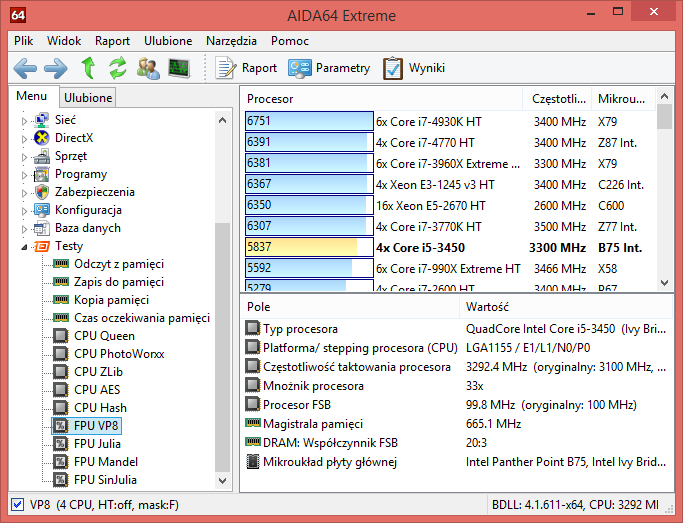Click the Wartość column header
The image size is (683, 523).
pyautogui.click(x=566, y=307)
